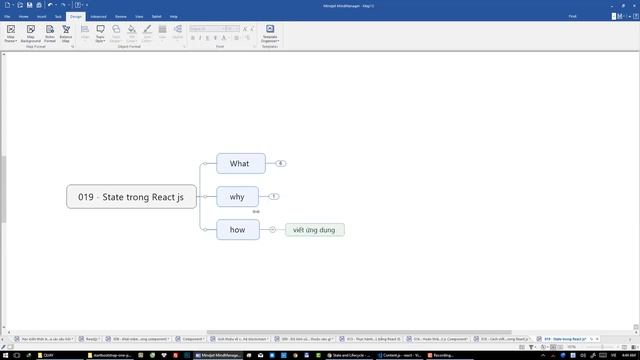
Task: Click the Print icon in quick access
Action: coord(39,5)
